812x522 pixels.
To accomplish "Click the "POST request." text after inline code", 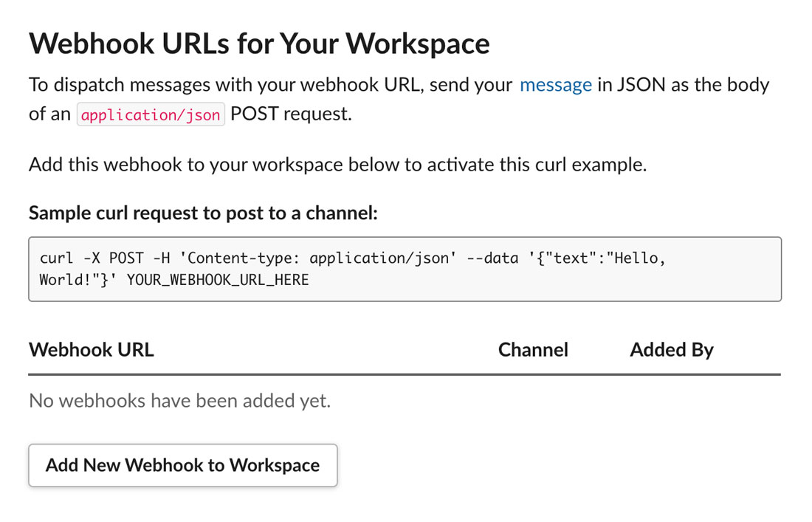I will [x=291, y=115].
